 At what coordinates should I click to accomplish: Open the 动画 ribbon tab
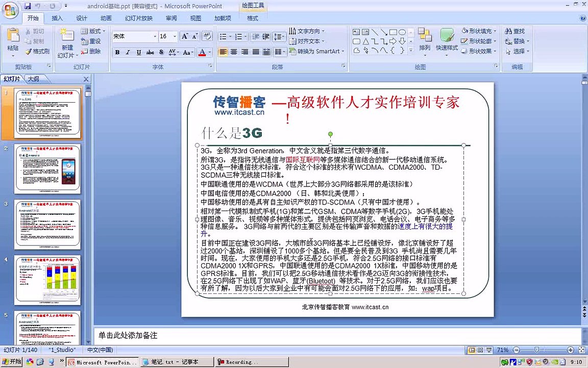(106, 18)
